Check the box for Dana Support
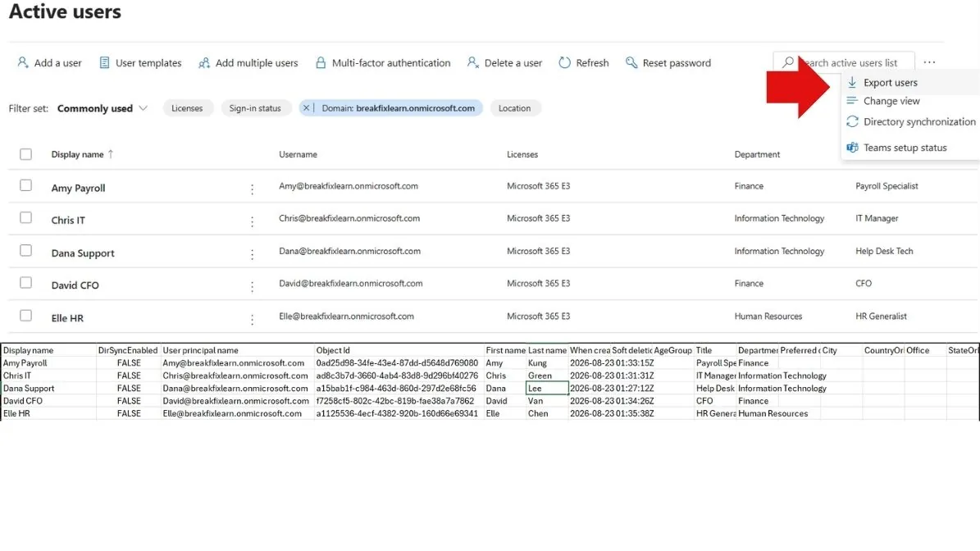This screenshot has height=551, width=980. pyautogui.click(x=25, y=251)
